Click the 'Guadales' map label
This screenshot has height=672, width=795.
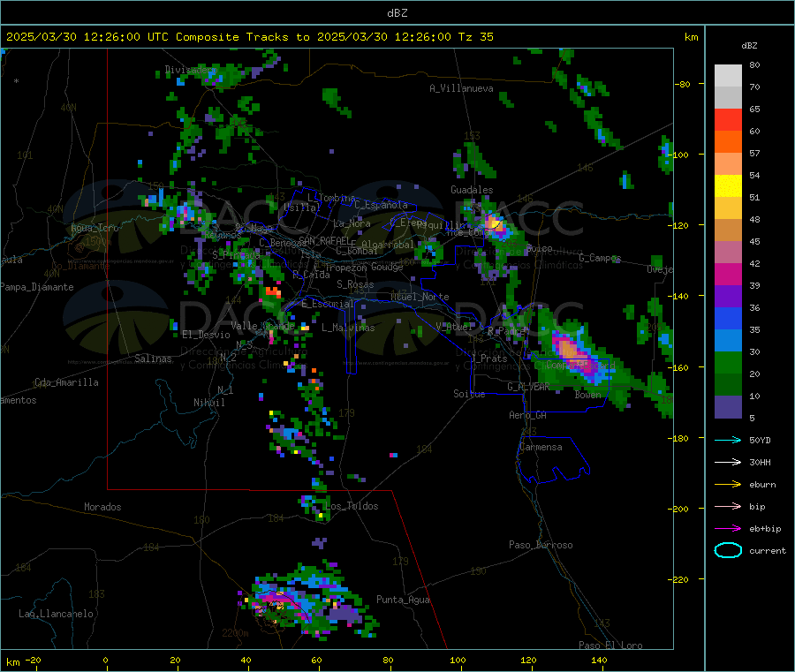pyautogui.click(x=472, y=190)
